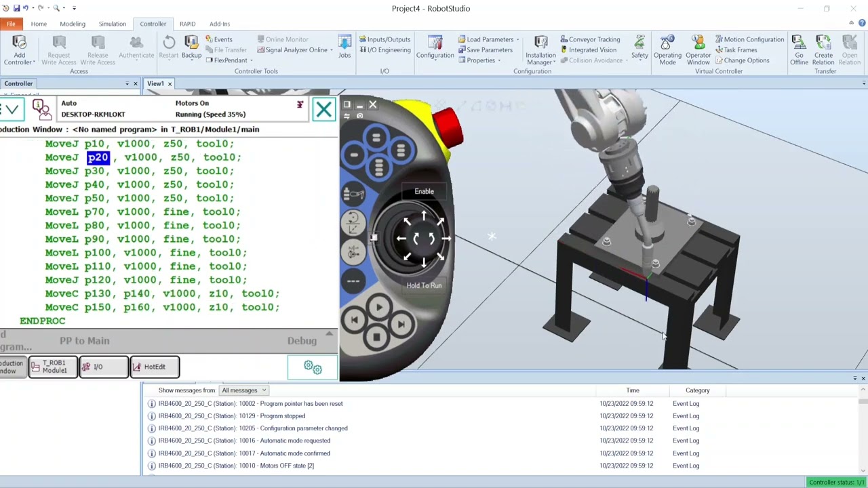Sort messages by the Time column header
This screenshot has width=868, height=488.
click(632, 390)
